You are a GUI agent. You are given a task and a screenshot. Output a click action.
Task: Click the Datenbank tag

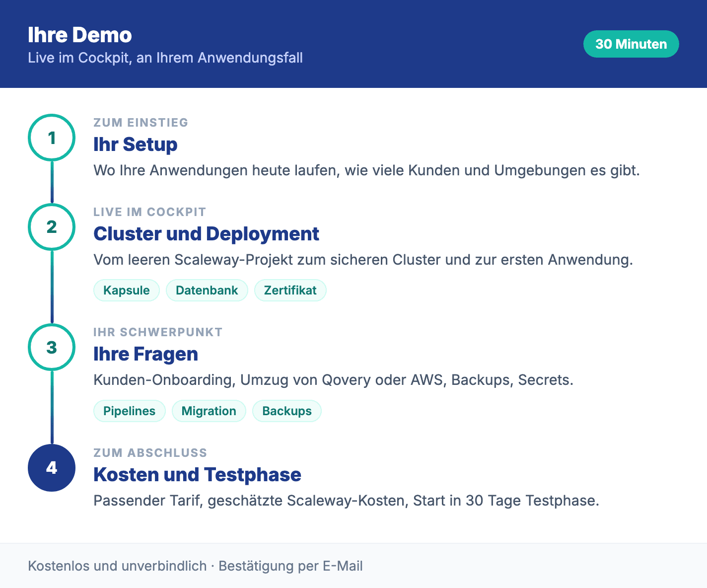(207, 291)
